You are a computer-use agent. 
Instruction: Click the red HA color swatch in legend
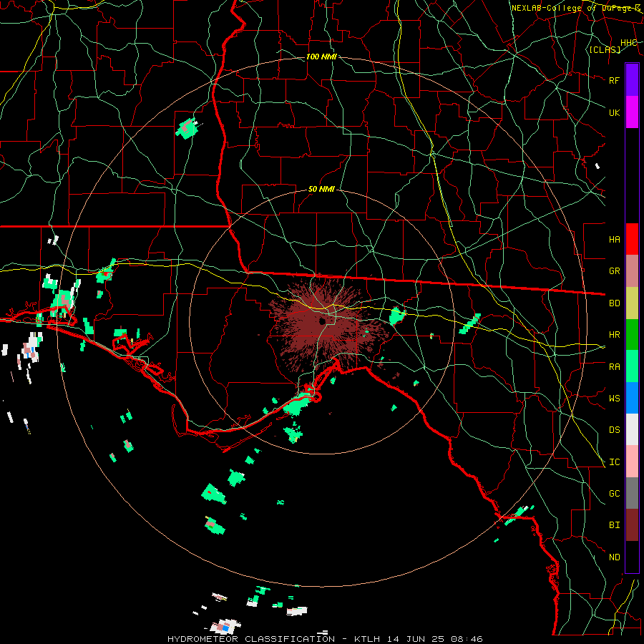click(632, 239)
